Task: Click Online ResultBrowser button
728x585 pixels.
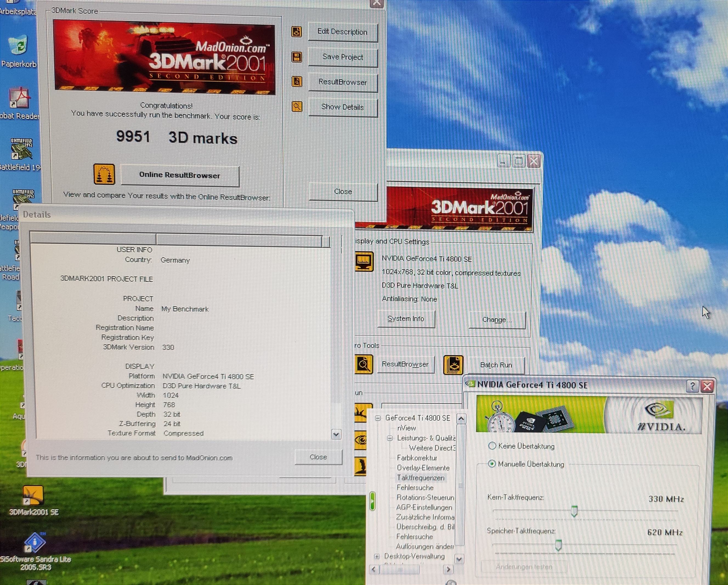Action: tap(180, 175)
